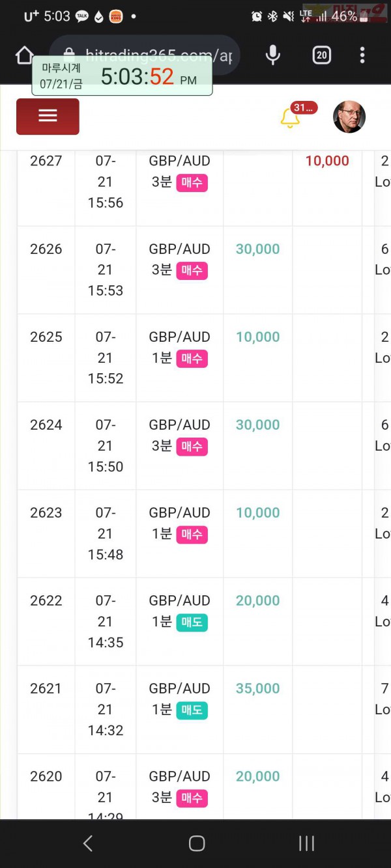
Task: Open the user profile avatar
Action: coord(349,117)
